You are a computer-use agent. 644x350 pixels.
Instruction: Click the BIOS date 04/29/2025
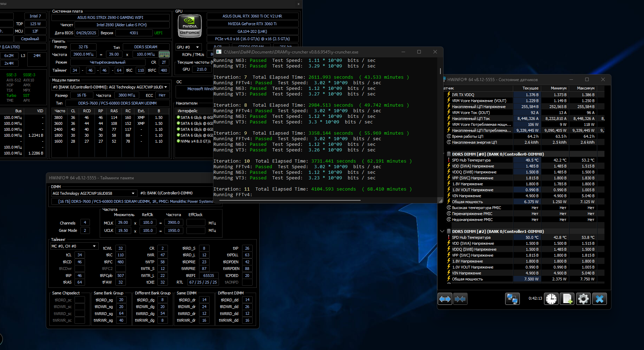86,33
